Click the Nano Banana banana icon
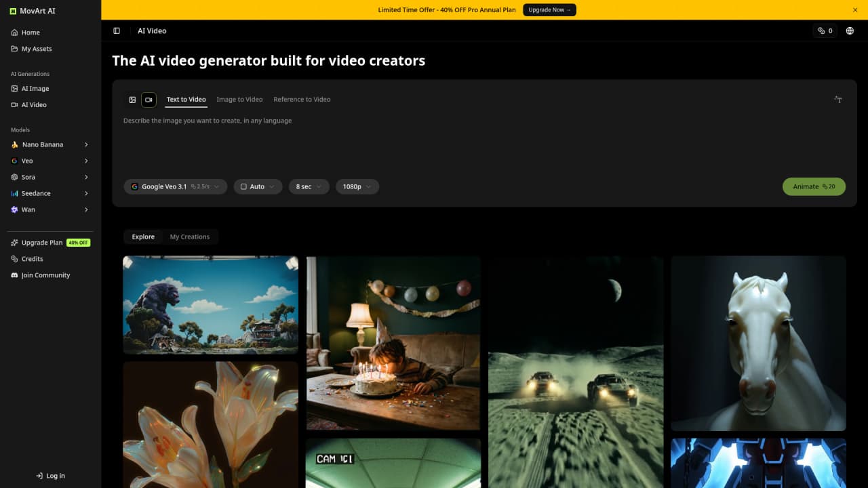Viewport: 868px width, 488px height. (x=14, y=144)
